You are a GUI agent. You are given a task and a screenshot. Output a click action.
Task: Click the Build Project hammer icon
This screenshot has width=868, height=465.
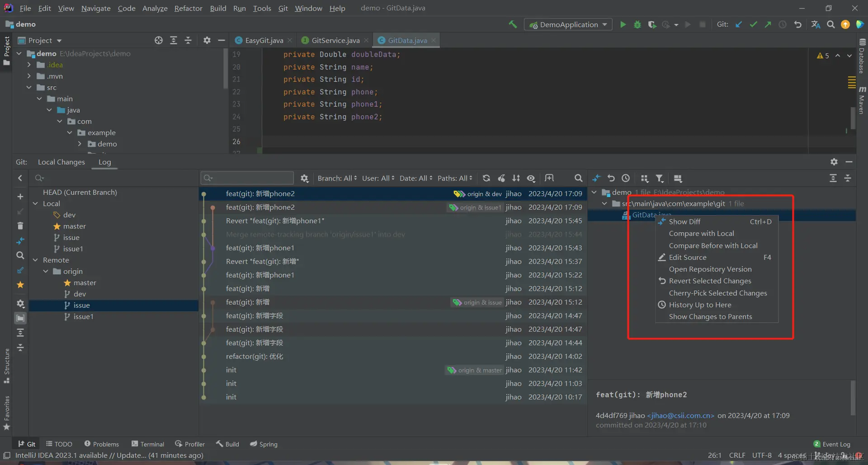[x=513, y=24]
